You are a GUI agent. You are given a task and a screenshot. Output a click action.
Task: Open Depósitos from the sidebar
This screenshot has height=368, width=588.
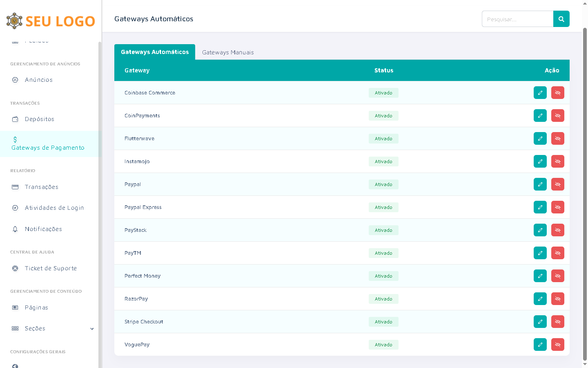pos(39,119)
